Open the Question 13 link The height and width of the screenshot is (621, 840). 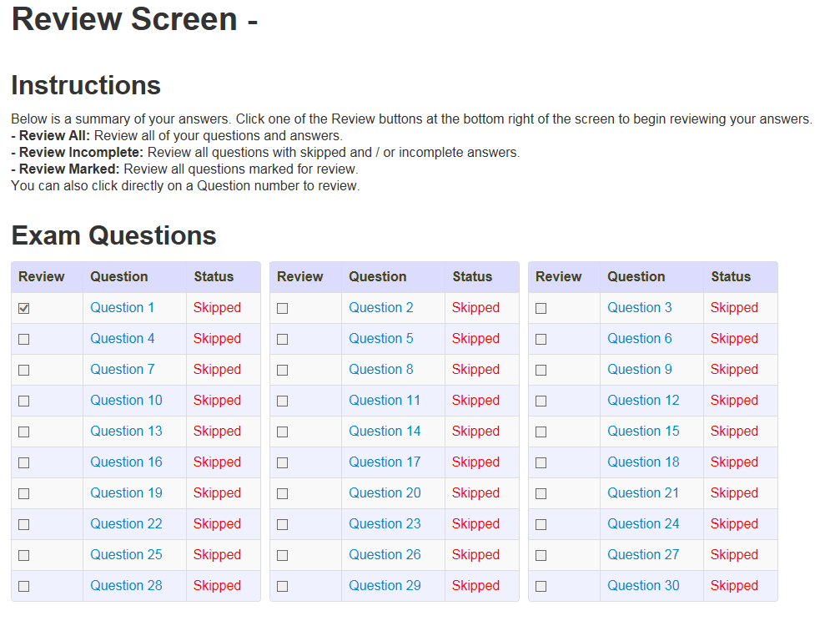(126, 432)
